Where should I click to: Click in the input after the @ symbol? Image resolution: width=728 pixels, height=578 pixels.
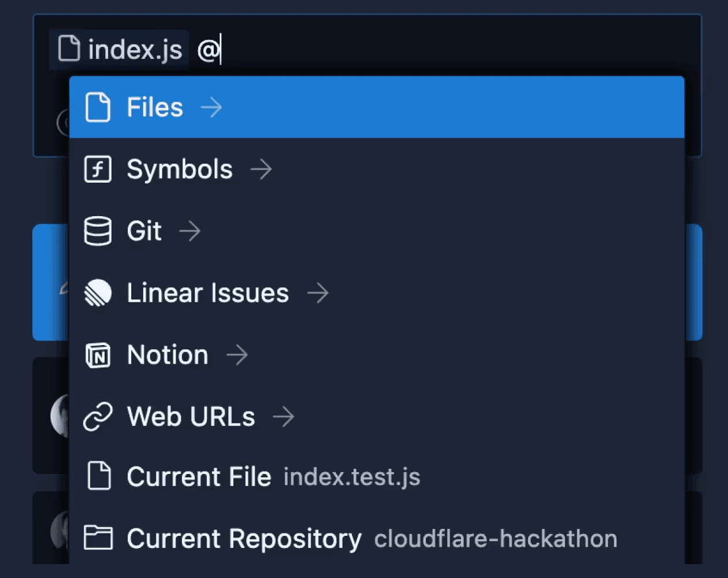pyautogui.click(x=347, y=50)
